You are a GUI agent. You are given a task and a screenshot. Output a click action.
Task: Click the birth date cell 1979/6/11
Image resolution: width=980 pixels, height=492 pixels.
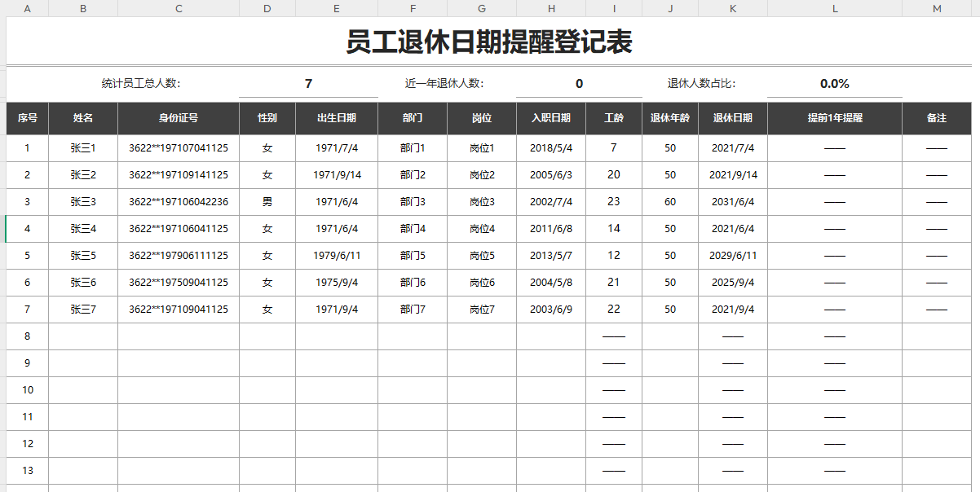pyautogui.click(x=335, y=255)
